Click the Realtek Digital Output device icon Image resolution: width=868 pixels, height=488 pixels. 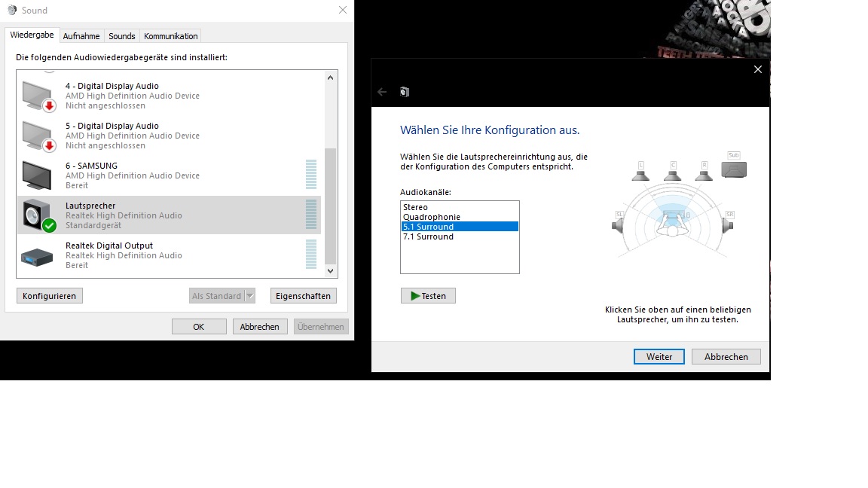click(x=36, y=257)
